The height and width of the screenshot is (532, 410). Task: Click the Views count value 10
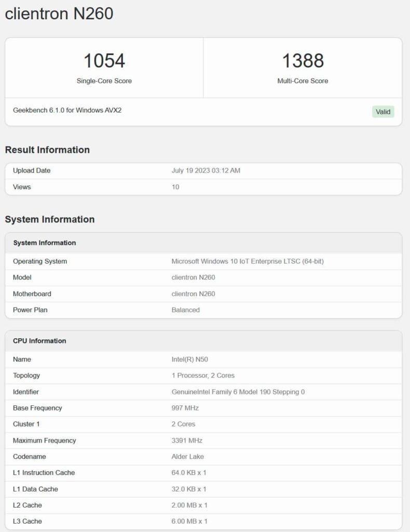(175, 187)
